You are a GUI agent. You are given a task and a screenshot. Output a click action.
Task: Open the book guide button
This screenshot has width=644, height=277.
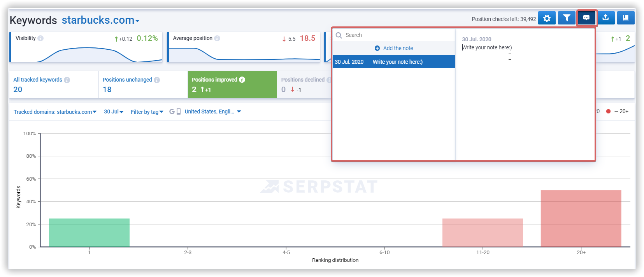626,18
